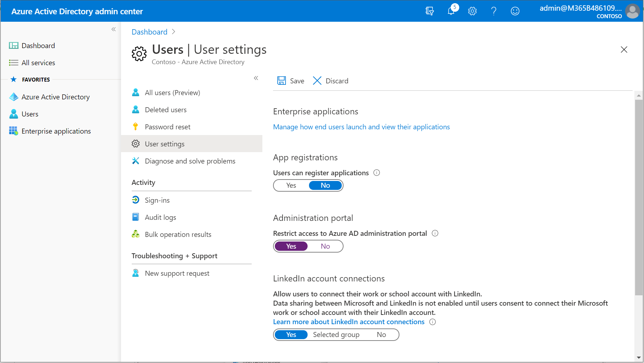The width and height of the screenshot is (644, 363).
Task: Click the All services list icon
Action: tap(14, 63)
